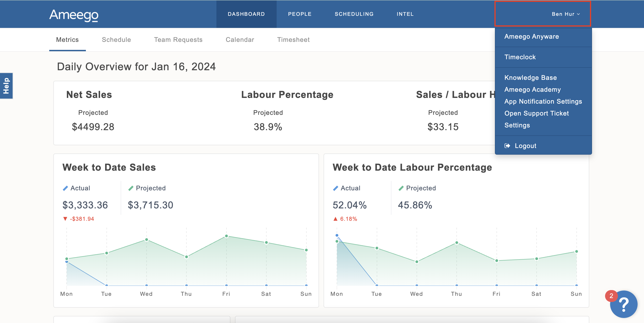
Task: Navigate to the INTEL section
Action: click(x=405, y=14)
